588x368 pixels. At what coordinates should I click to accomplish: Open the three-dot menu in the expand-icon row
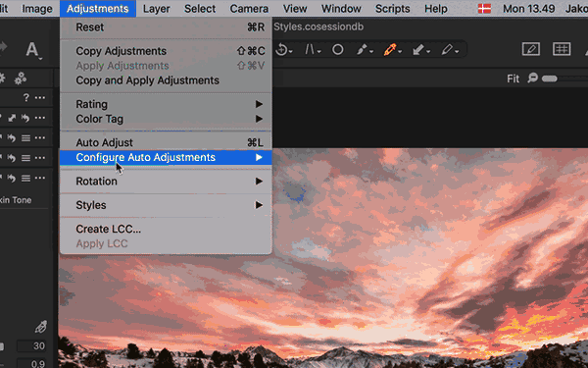tap(40, 118)
